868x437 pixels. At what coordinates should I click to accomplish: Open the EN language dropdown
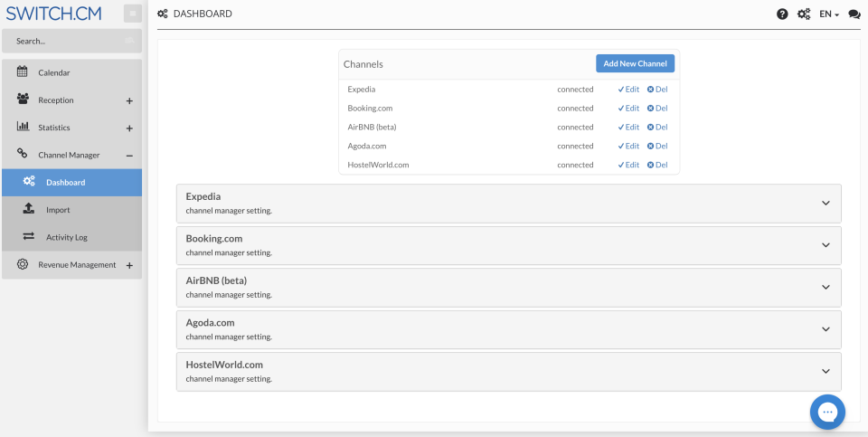click(x=829, y=14)
